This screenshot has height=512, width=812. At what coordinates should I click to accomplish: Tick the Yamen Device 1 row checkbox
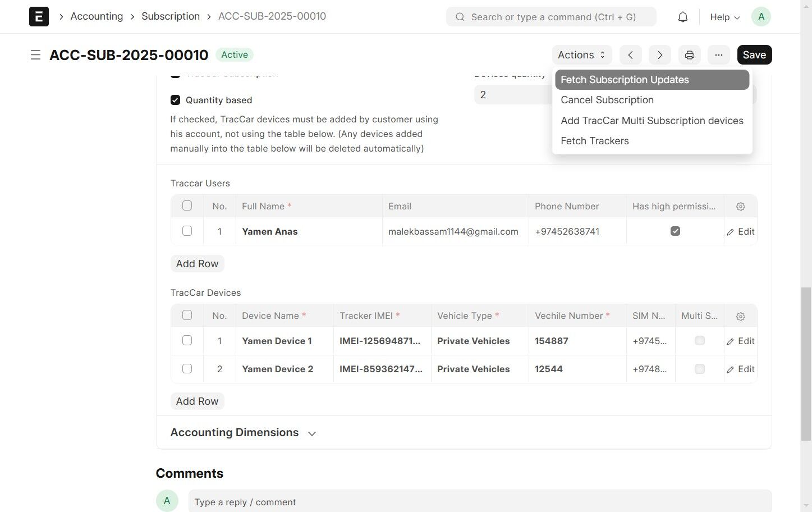tap(187, 341)
